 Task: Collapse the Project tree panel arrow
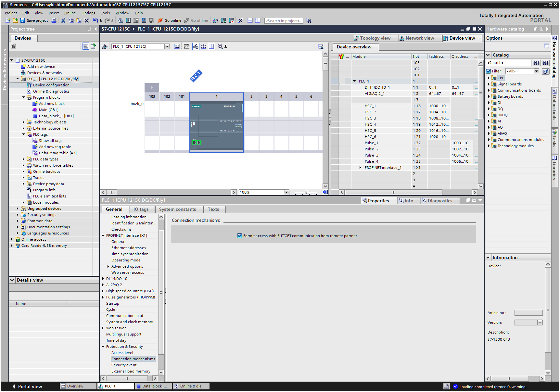point(95,29)
